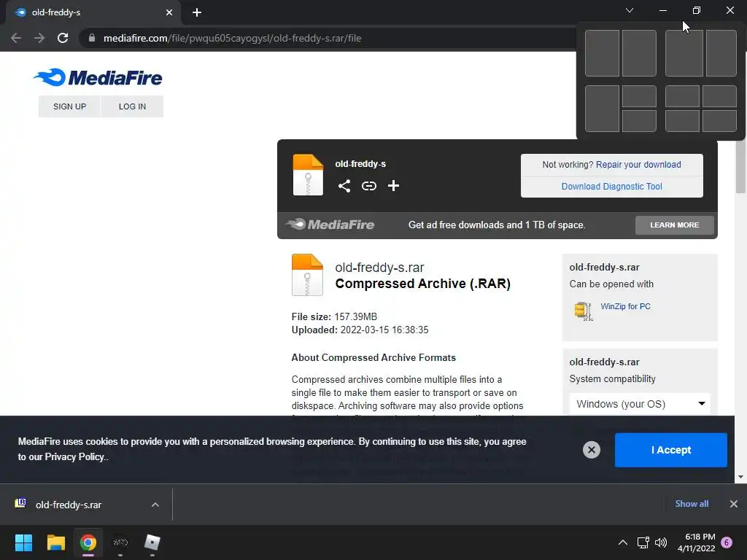Click the MediaFire logo in ad banner
Image resolution: width=747 pixels, height=560 pixels.
(x=330, y=225)
